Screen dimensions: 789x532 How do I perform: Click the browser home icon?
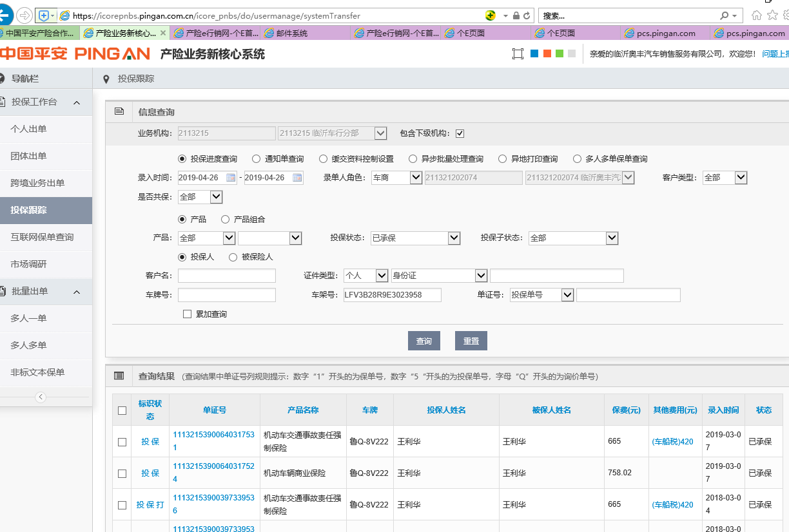757,15
